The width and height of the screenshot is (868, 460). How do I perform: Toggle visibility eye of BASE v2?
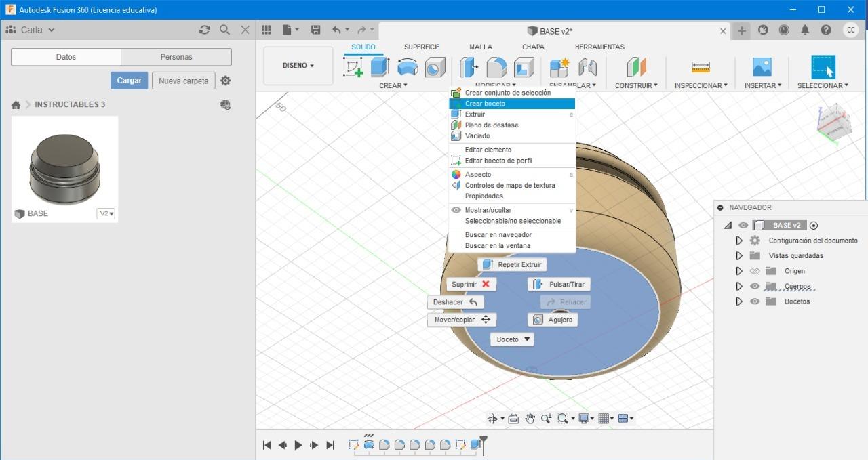click(743, 226)
